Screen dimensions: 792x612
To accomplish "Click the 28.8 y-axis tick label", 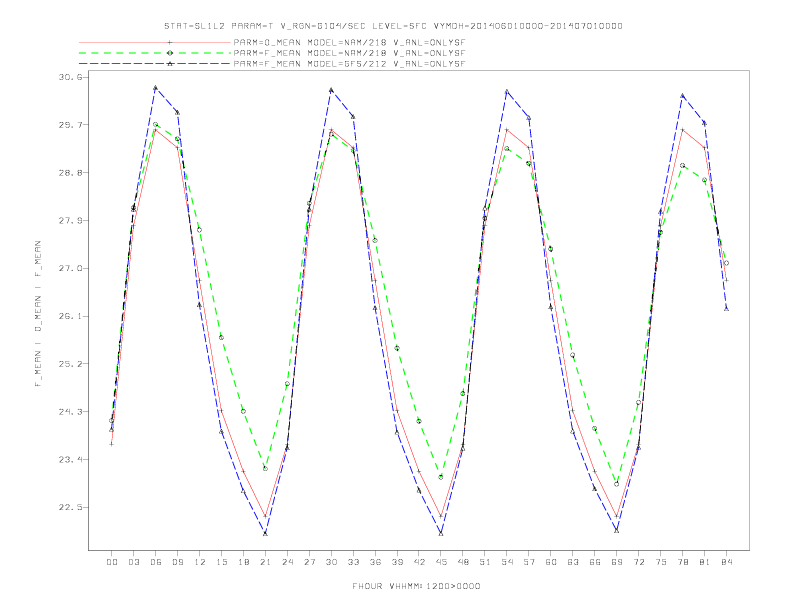I will (71, 173).
